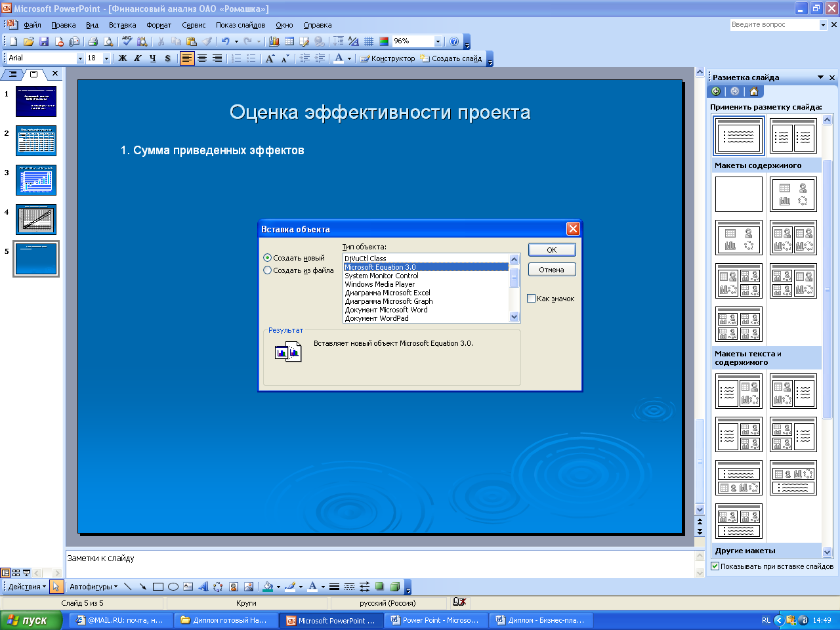The height and width of the screenshot is (630, 840).
Task: Click the Конструктор button
Action: (x=387, y=58)
